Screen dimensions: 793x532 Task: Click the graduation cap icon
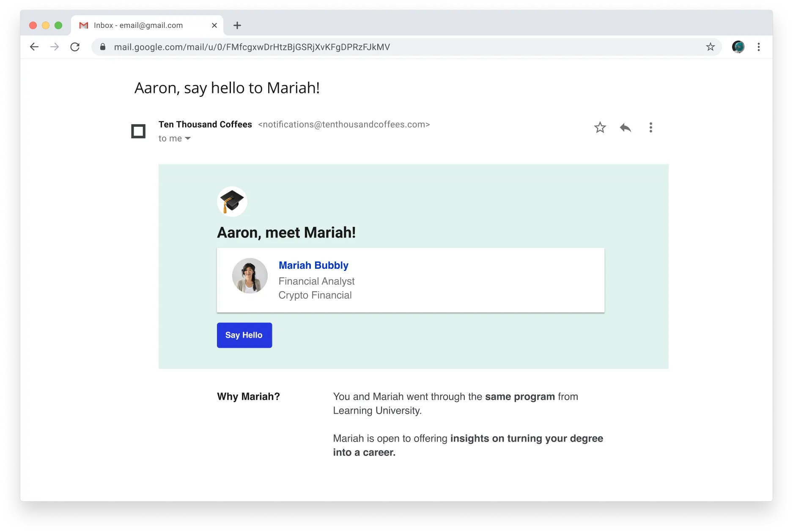pyautogui.click(x=232, y=202)
